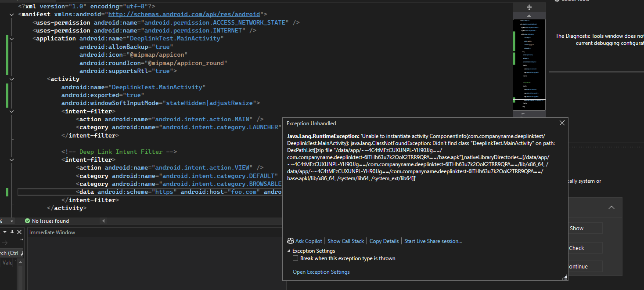The width and height of the screenshot is (644, 290).
Task: Click the Ask Copilot icon in exception popup
Action: tap(290, 241)
